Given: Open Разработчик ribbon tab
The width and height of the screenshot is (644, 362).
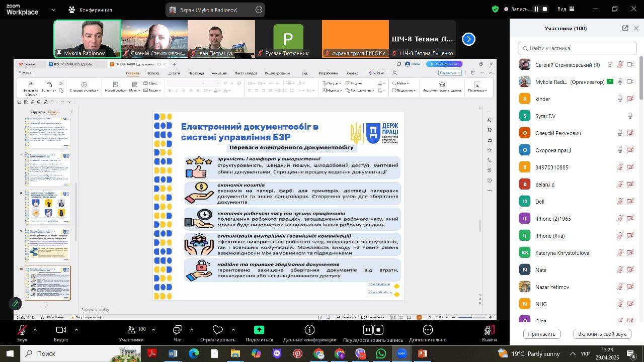Looking at the screenshot, I should click(328, 73).
